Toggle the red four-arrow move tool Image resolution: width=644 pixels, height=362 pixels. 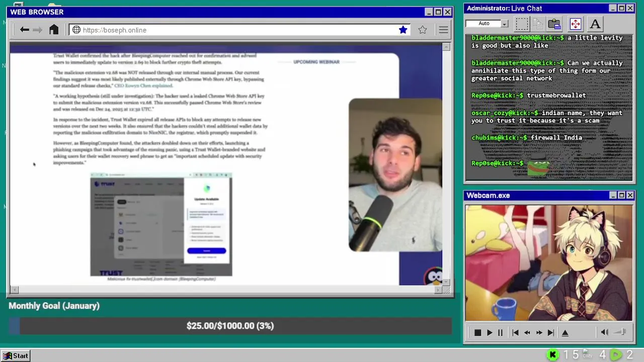click(575, 24)
